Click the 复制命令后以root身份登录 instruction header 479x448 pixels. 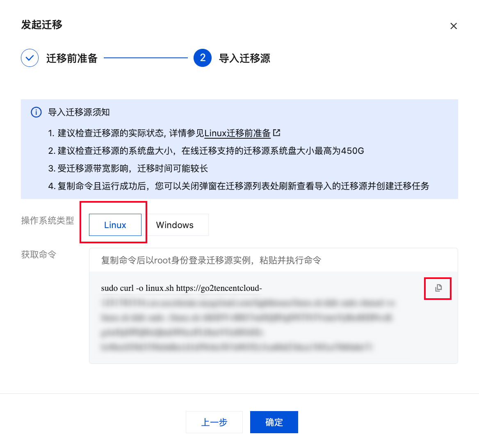coord(211,261)
